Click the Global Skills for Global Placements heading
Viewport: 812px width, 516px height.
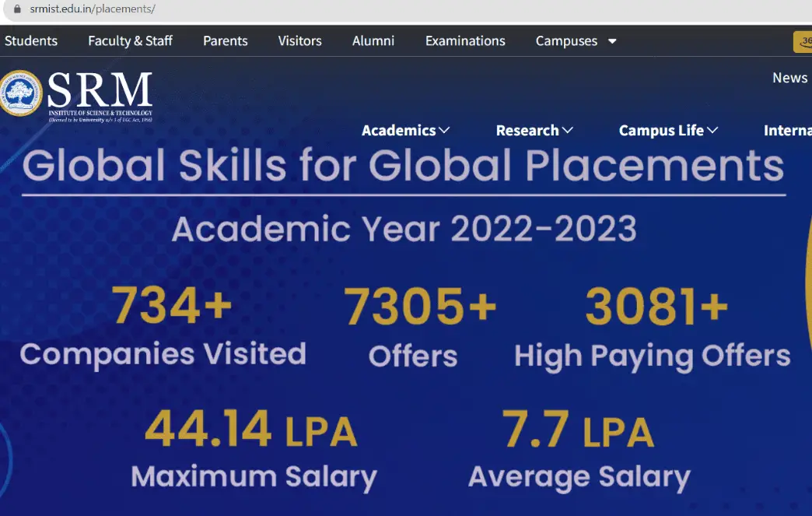click(403, 165)
